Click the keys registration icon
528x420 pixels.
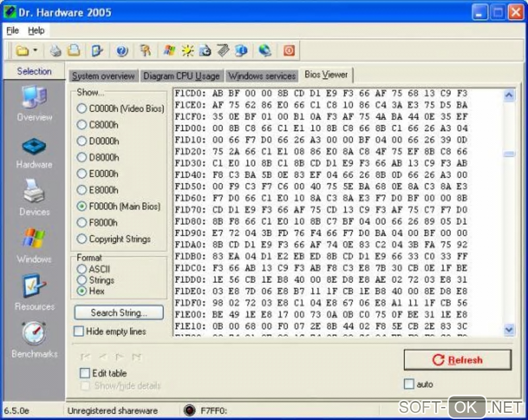(145, 51)
